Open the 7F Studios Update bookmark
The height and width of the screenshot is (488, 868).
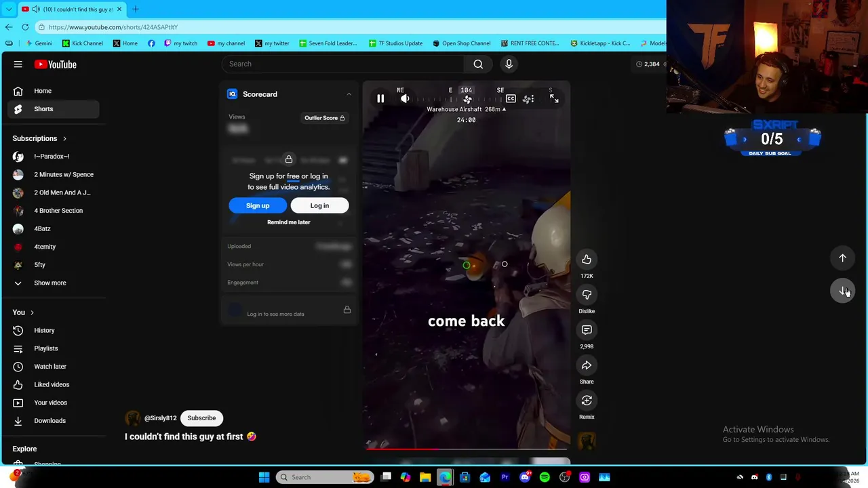click(395, 43)
